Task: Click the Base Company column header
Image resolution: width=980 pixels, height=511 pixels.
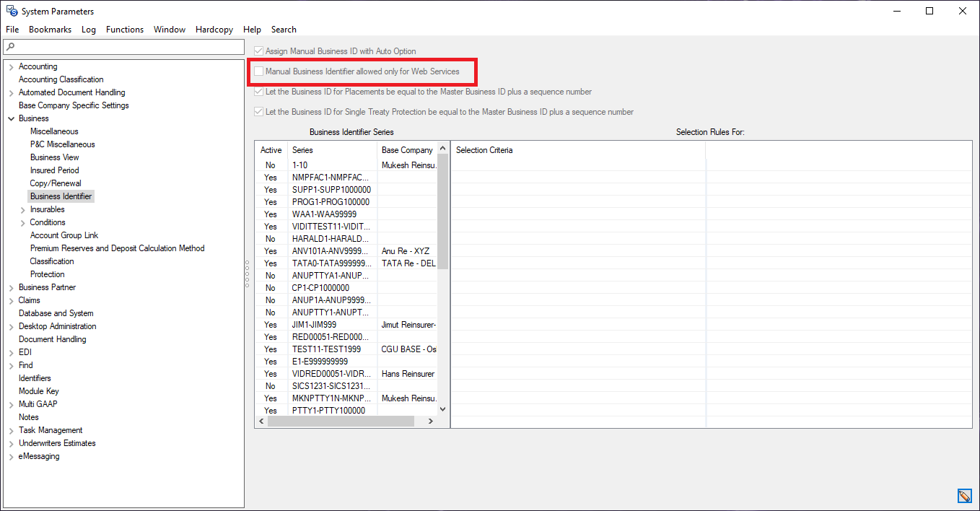Action: point(407,150)
